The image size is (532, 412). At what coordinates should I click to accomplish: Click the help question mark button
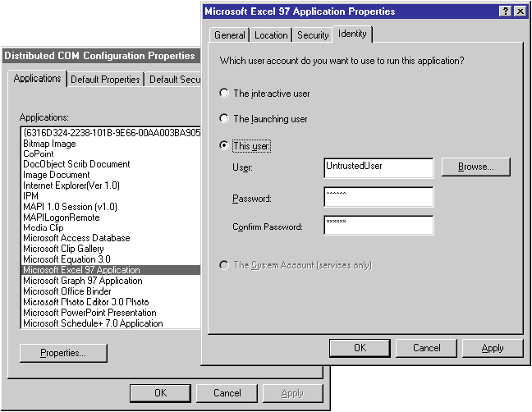click(x=505, y=11)
